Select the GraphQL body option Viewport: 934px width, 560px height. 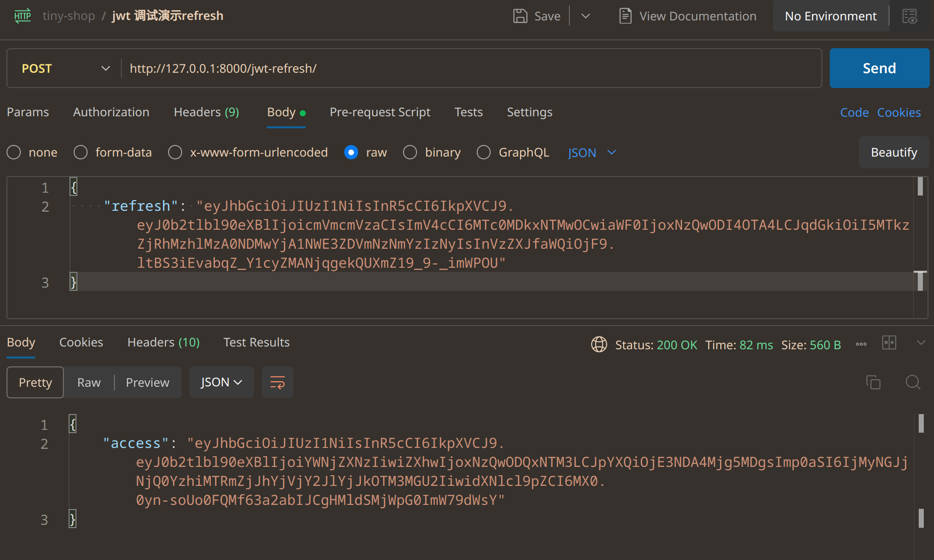click(484, 152)
